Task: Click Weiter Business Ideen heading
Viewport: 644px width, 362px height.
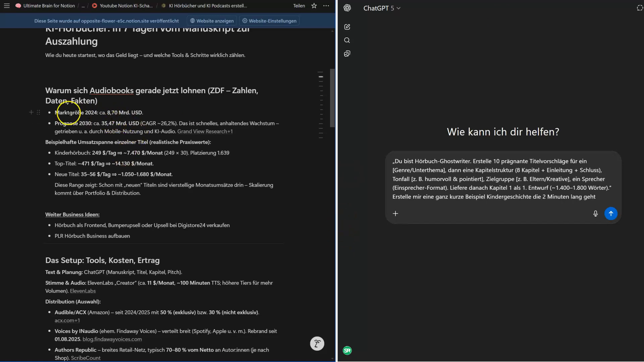Action: [x=72, y=215]
